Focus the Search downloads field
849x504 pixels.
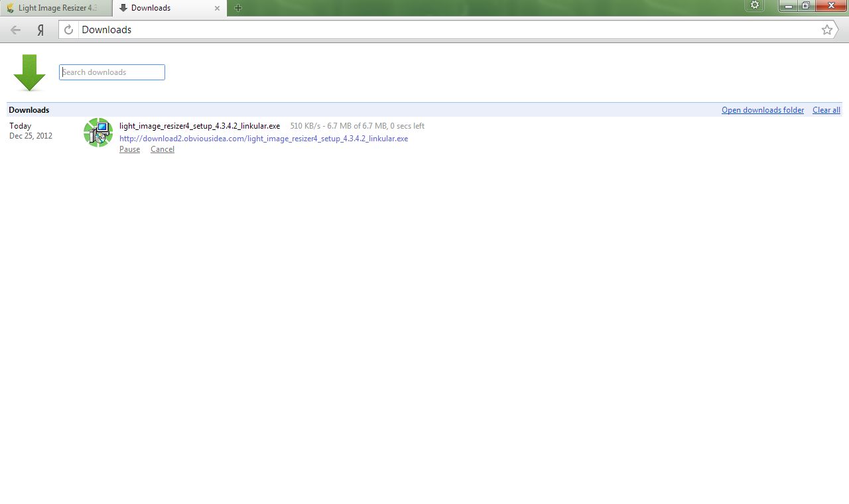tap(112, 72)
